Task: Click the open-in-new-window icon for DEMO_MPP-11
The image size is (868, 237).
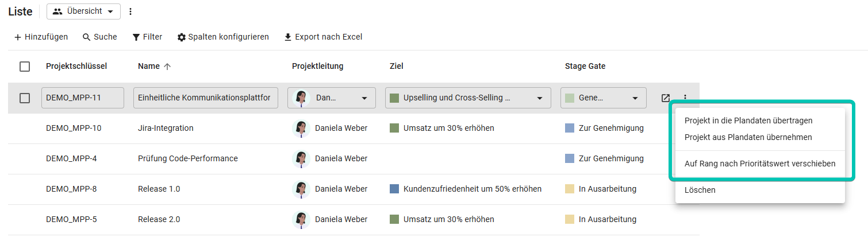Action: point(666,98)
